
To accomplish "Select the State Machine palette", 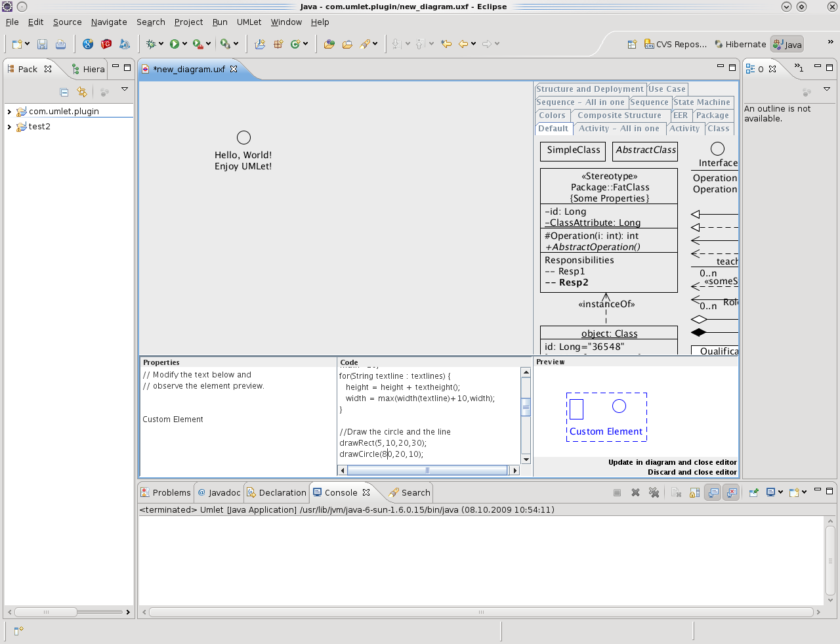I will pyautogui.click(x=702, y=102).
